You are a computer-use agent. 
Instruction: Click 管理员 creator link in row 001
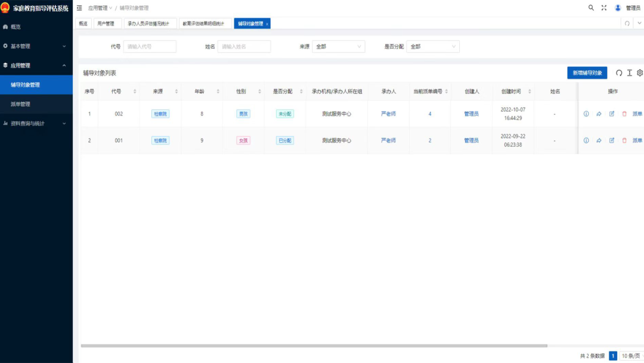[x=471, y=140]
